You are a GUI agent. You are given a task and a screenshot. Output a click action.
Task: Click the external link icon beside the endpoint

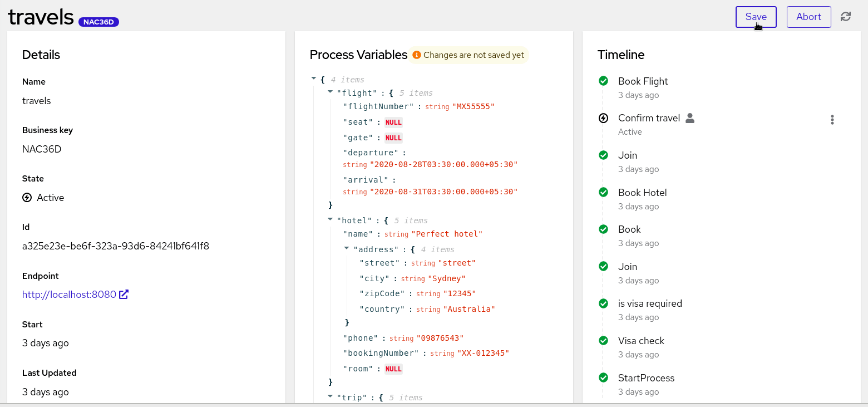[124, 294]
